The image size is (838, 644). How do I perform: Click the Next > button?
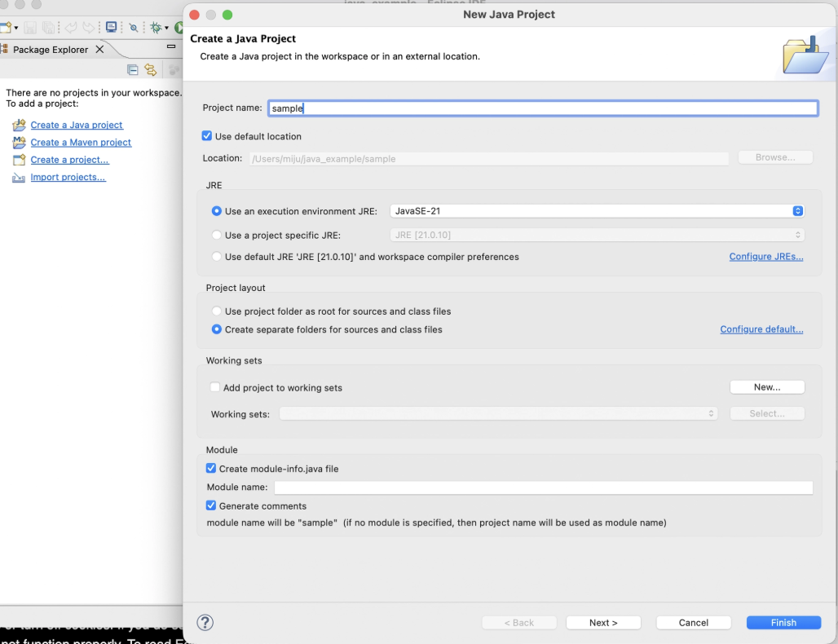(x=603, y=623)
